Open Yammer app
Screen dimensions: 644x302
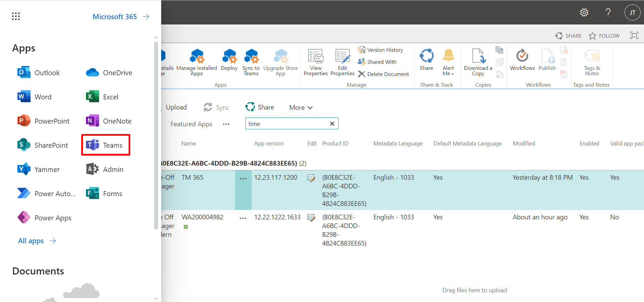point(38,169)
